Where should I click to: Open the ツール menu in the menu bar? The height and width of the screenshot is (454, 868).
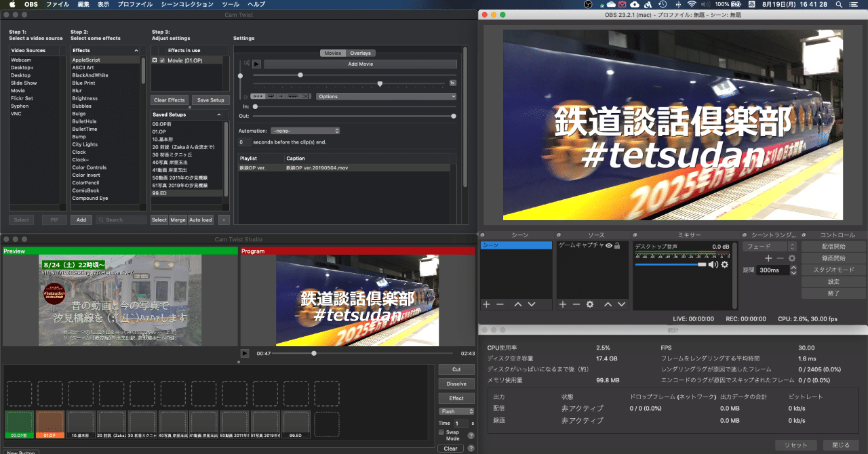(230, 4)
